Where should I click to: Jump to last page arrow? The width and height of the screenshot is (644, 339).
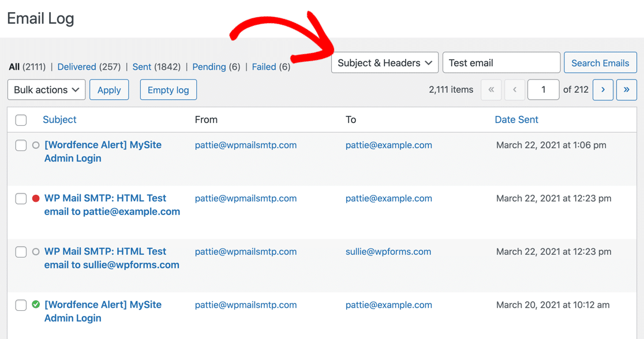tap(626, 89)
